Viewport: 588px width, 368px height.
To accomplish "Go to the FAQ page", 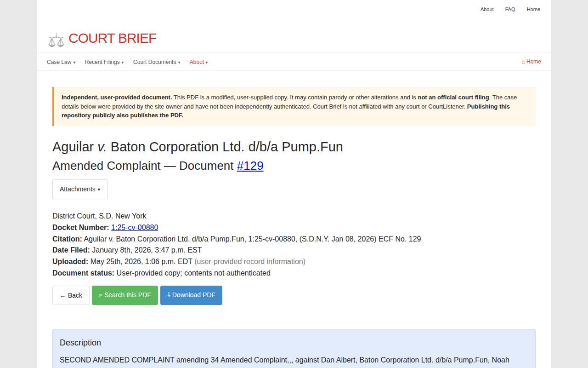I will [x=510, y=9].
